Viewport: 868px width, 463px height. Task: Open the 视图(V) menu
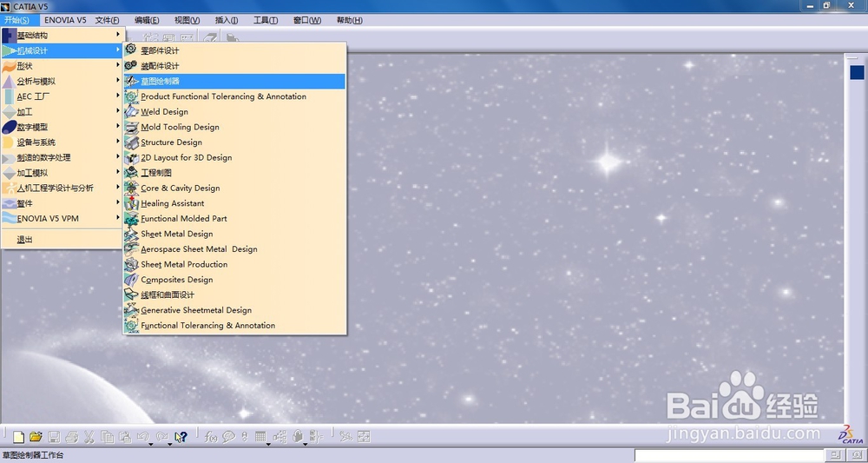pyautogui.click(x=187, y=20)
